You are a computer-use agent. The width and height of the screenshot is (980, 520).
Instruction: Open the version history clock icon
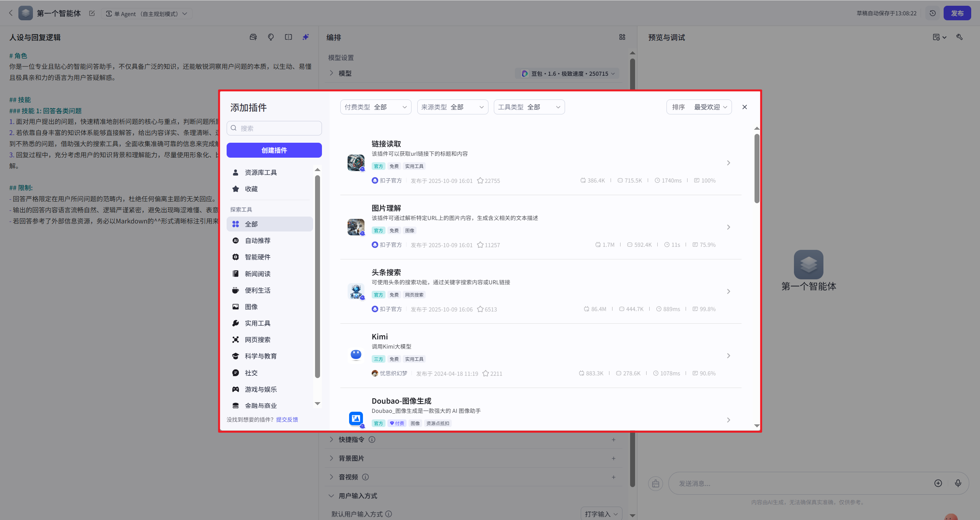coord(932,13)
